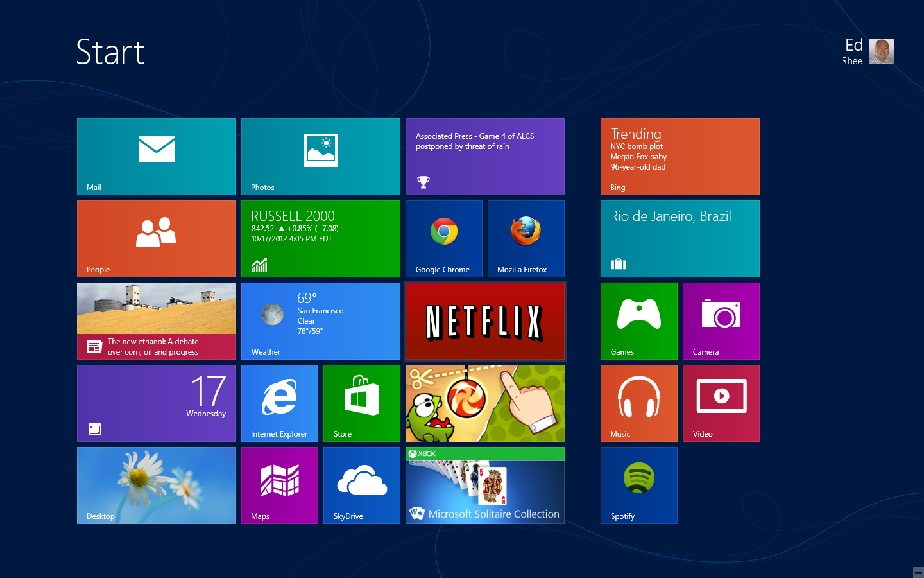This screenshot has width=924, height=578.
Task: Open the Windows Store
Action: (361, 403)
